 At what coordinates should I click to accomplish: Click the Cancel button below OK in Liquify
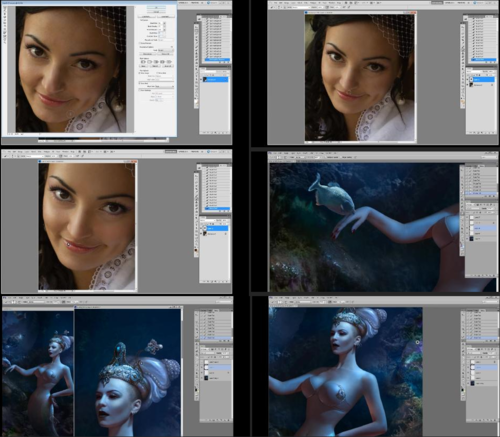pyautogui.click(x=156, y=12)
